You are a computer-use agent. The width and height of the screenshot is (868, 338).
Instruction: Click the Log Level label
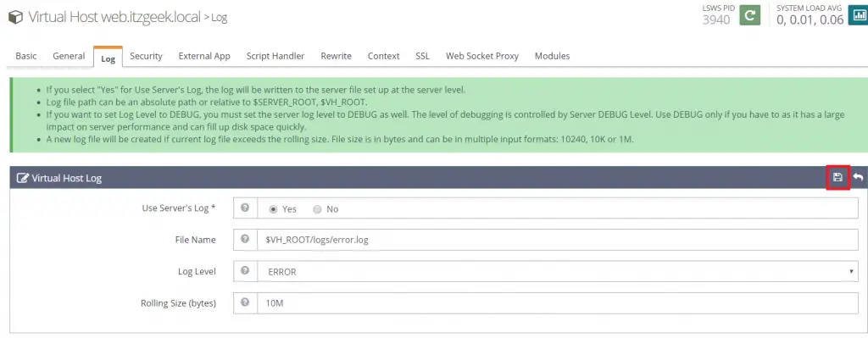point(197,272)
